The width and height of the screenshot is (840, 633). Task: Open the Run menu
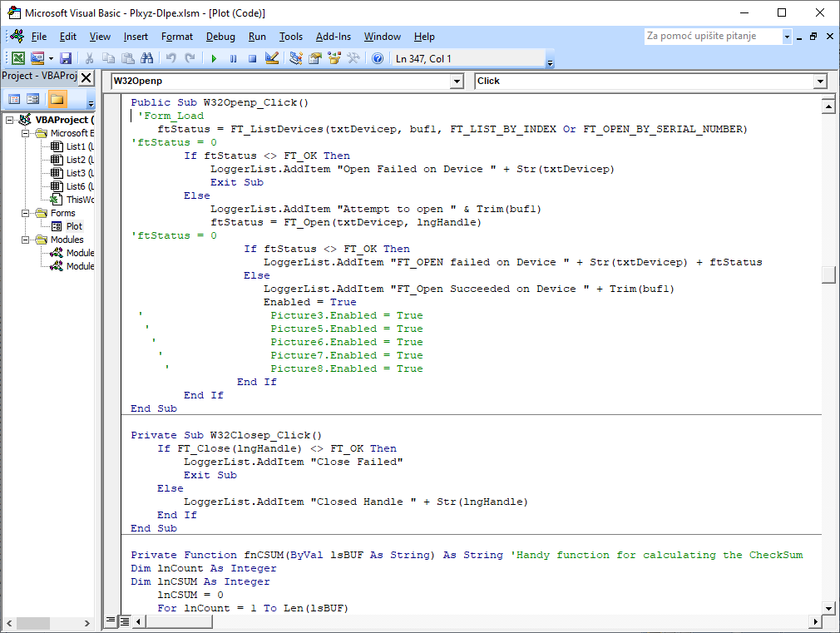[257, 37]
